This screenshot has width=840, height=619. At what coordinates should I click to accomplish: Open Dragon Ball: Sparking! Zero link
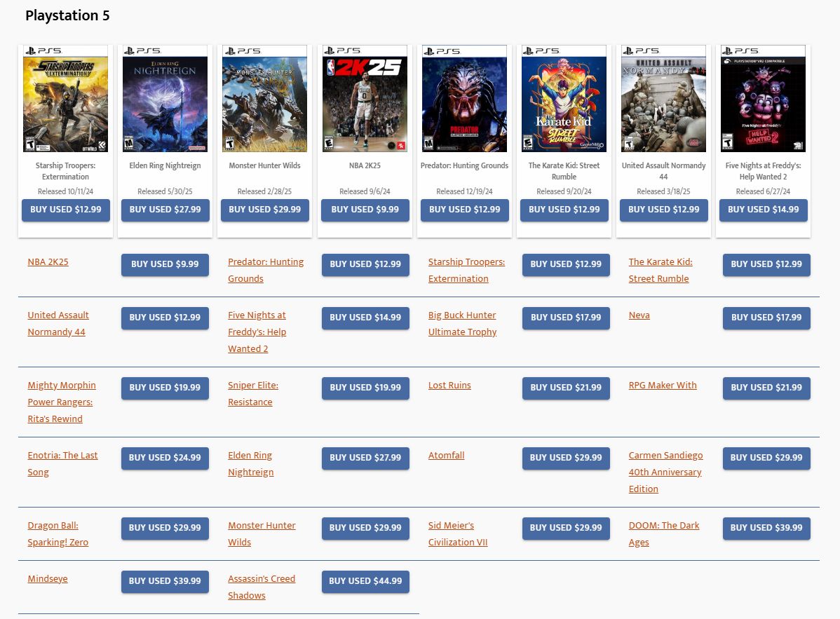coord(58,534)
